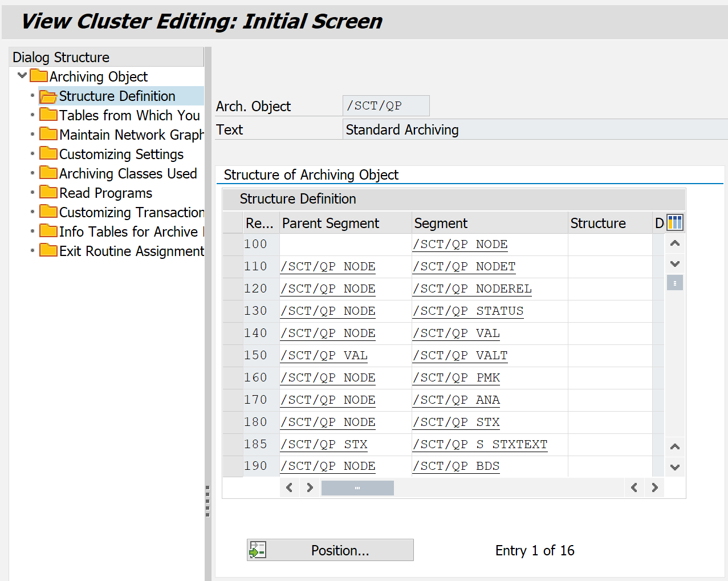The height and width of the screenshot is (581, 728).
Task: Click the Archiving Classes Used folder icon
Action: click(48, 173)
